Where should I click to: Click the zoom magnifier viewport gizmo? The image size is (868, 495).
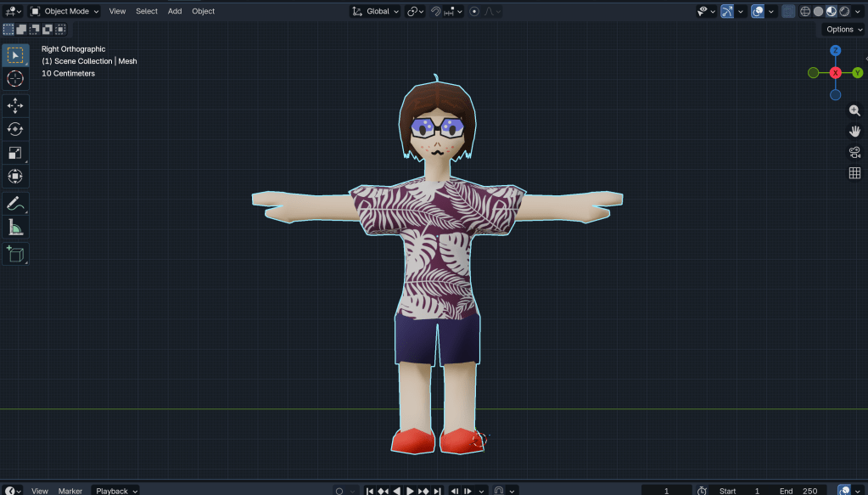tap(854, 110)
